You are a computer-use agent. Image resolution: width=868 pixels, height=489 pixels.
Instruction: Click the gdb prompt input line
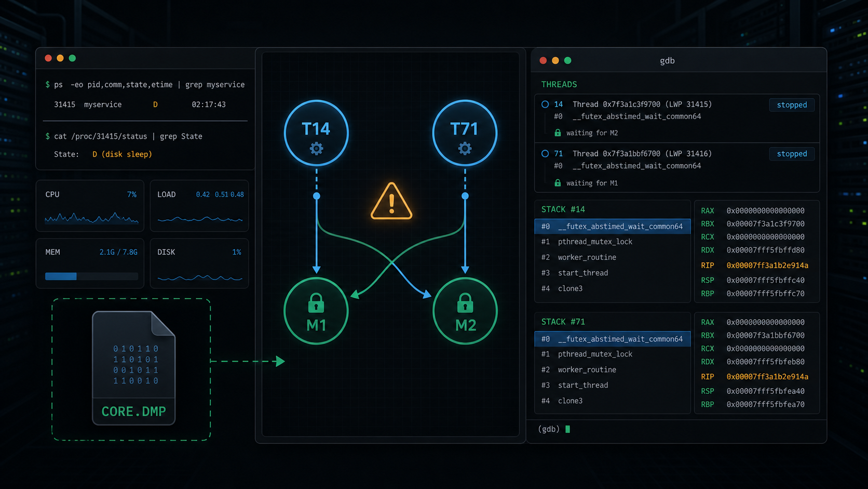676,429
